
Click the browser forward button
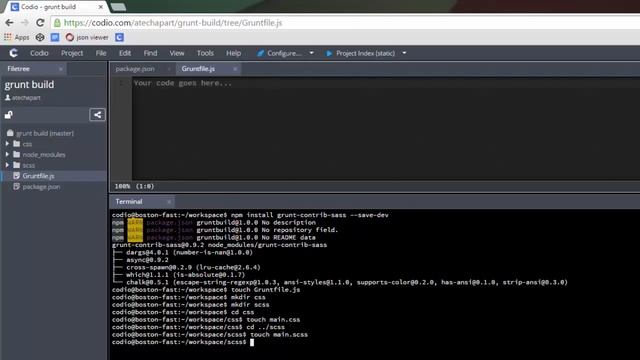coord(24,23)
